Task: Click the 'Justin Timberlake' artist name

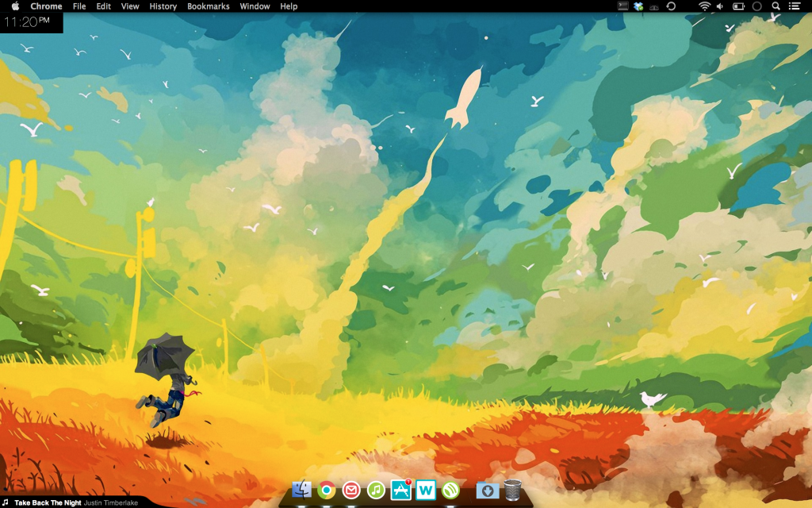Action: tap(111, 502)
